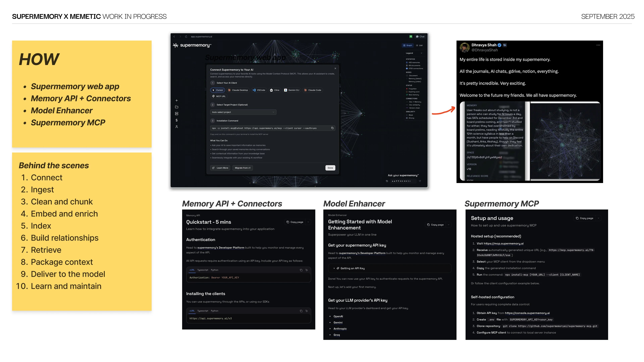Click the plus add-memory sidebar icon
The height and width of the screenshot is (362, 644).
click(x=176, y=100)
